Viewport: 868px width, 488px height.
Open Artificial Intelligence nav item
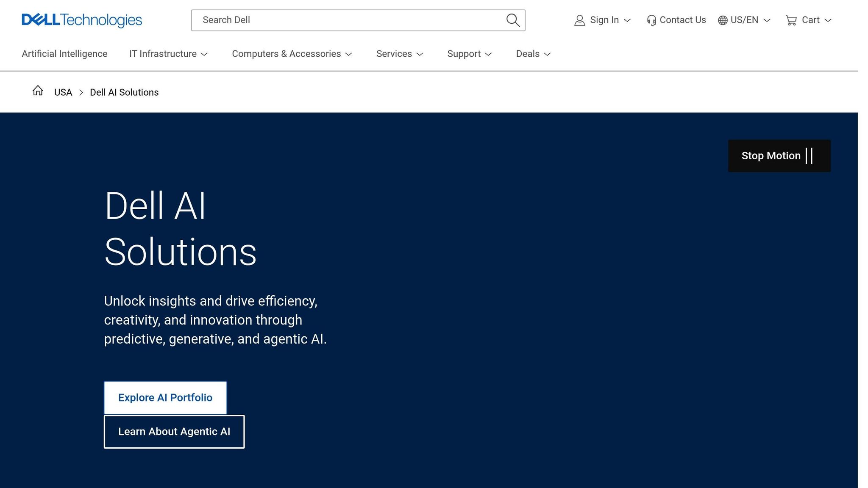point(64,54)
